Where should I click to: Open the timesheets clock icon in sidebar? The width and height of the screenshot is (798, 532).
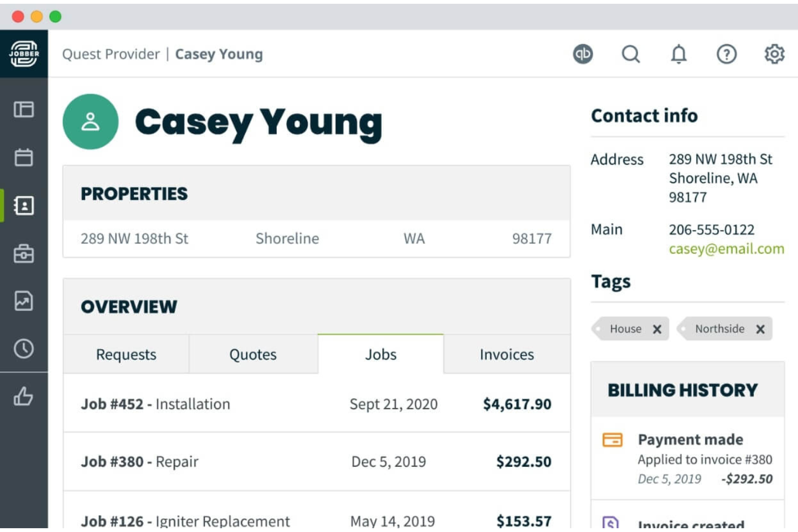(x=24, y=349)
